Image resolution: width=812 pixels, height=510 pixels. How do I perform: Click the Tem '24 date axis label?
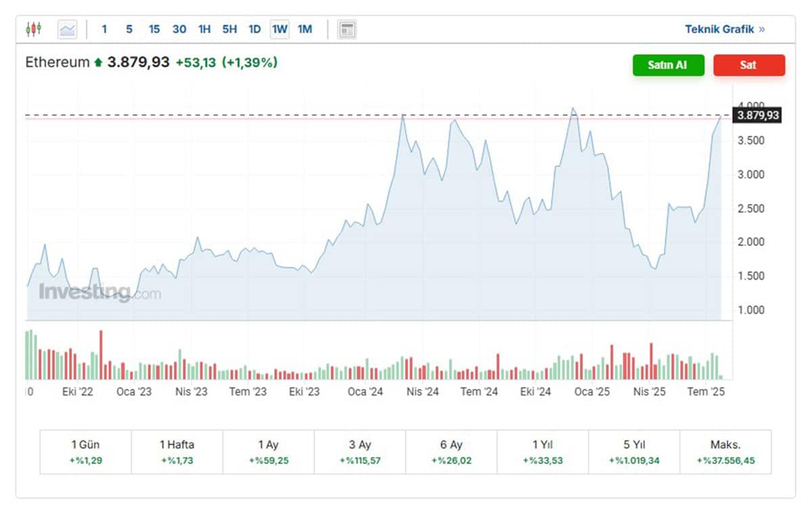pos(479,391)
